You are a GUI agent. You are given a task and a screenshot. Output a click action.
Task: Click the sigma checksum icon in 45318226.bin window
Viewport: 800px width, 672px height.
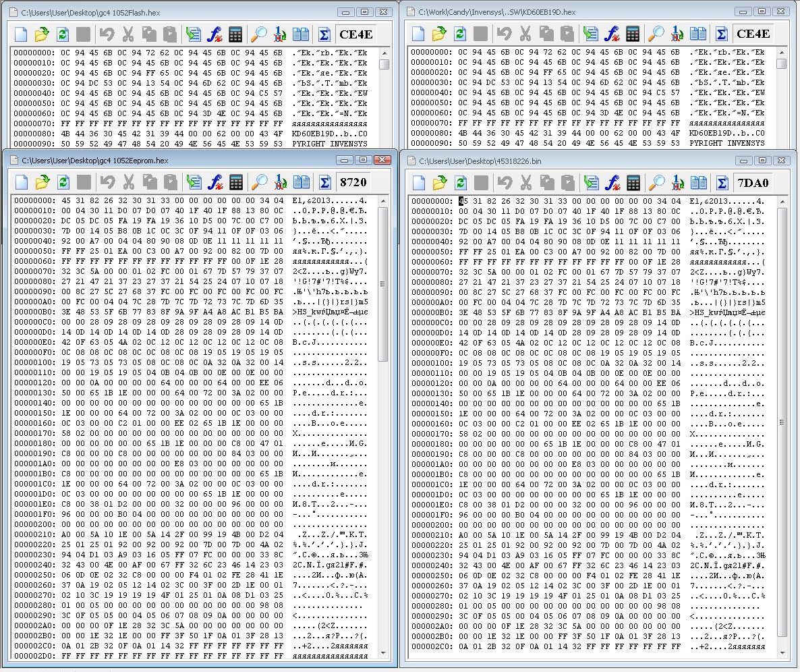721,182
